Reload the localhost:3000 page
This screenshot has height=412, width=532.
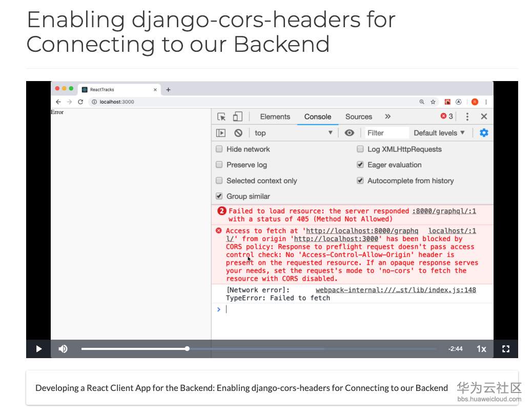point(80,102)
